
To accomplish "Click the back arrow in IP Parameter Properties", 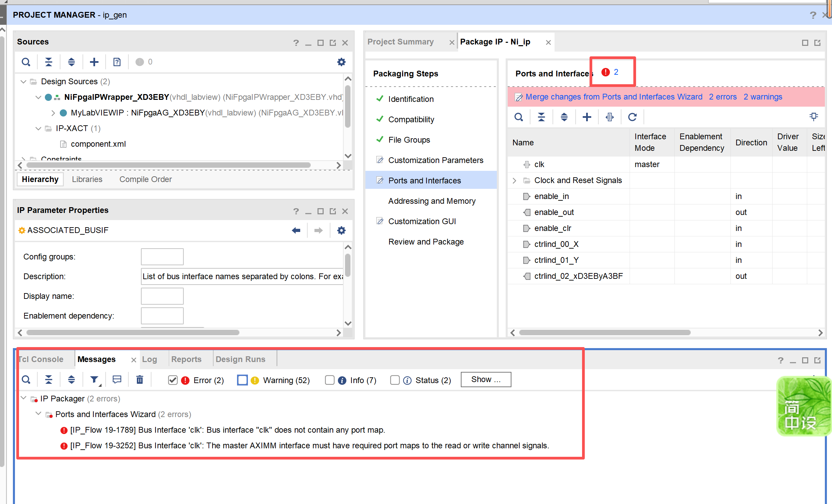I will [296, 230].
